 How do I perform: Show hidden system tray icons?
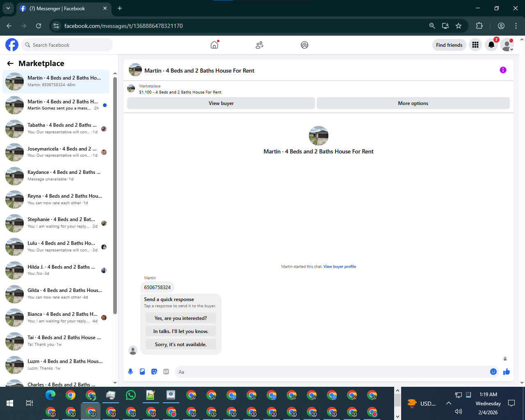448,403
